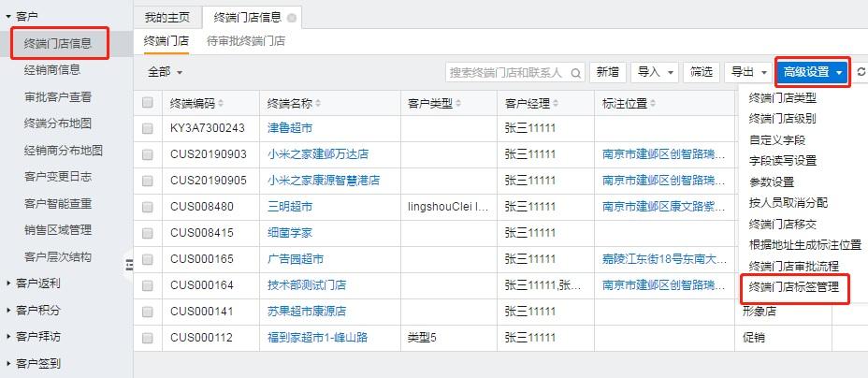Toggle the select-all header checkbox

tap(147, 103)
